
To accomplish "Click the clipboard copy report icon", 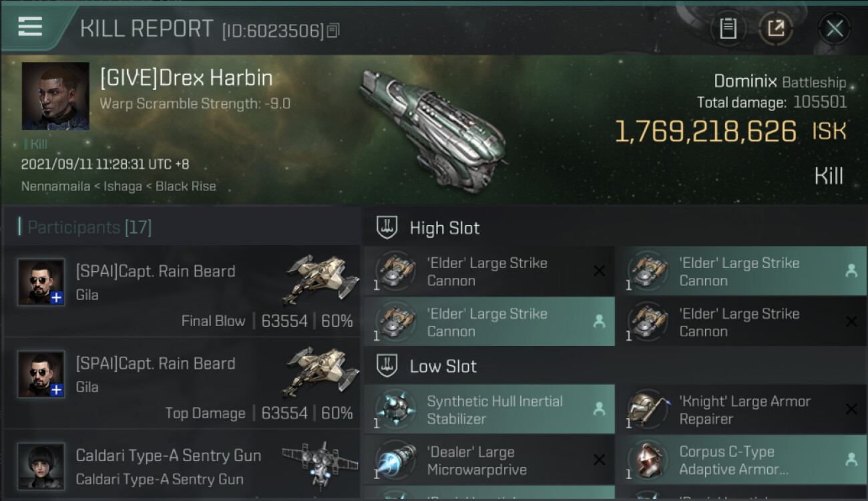I will (x=728, y=28).
